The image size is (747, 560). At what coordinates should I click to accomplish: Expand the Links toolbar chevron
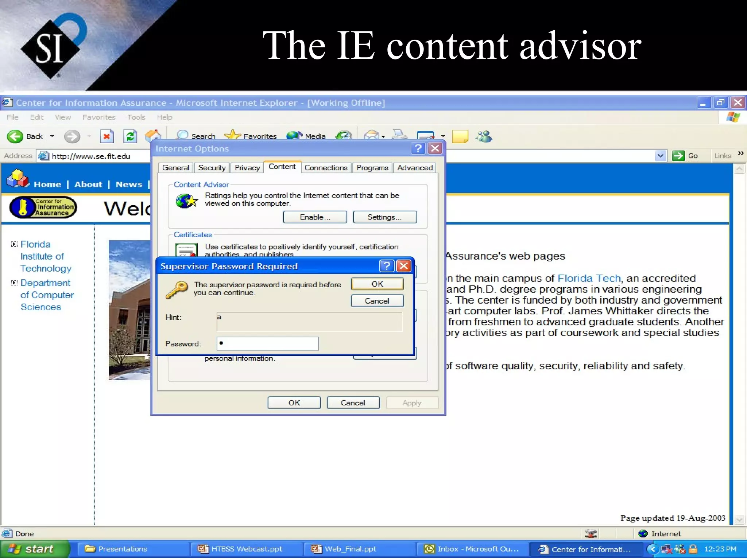740,153
